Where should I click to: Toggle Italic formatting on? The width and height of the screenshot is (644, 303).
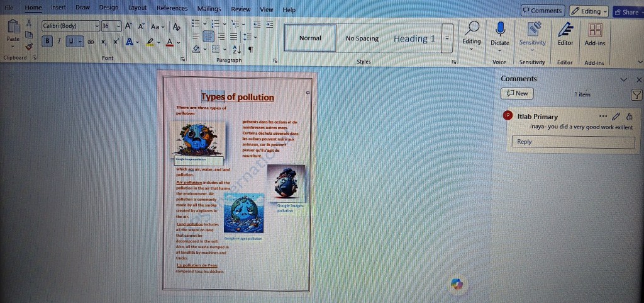(59, 41)
